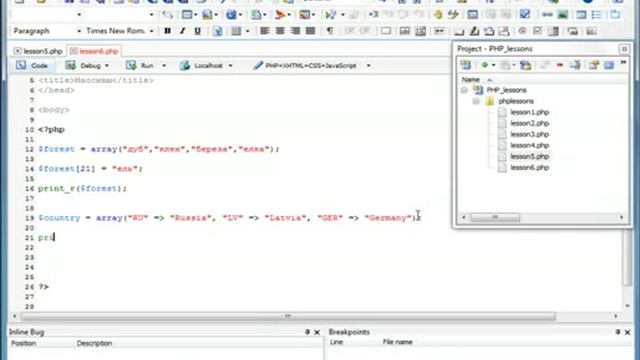Open the Debug dropdown arrow

click(x=107, y=66)
